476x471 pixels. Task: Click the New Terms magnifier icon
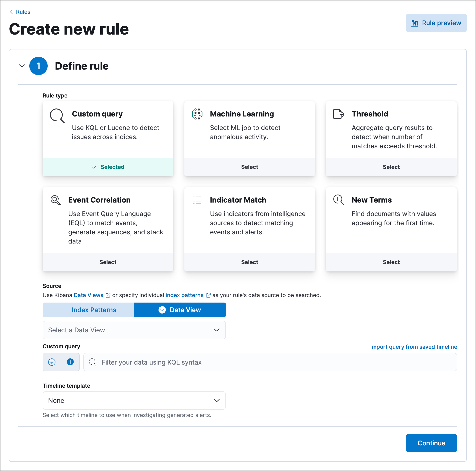point(339,200)
